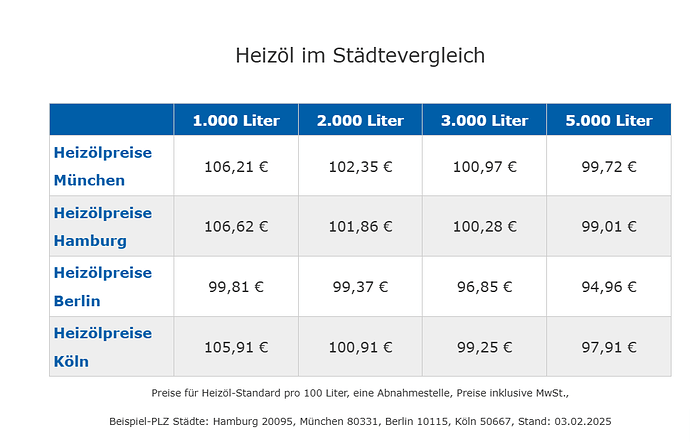Click Köln price 100,91 € cell
The width and height of the screenshot is (690, 442).
(x=360, y=347)
